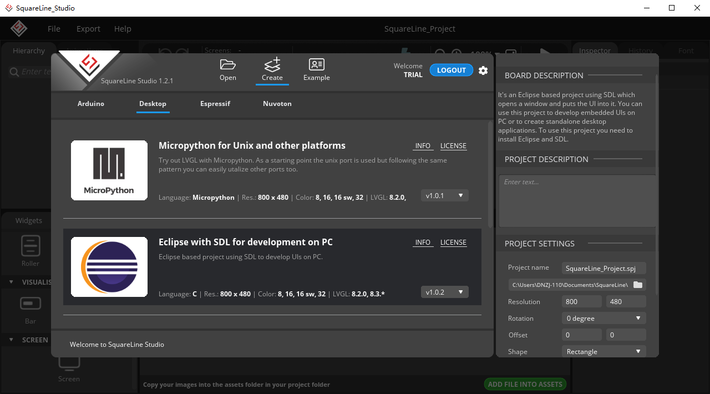Screen dimensions: 710x394
Task: Click the SquareLine logo in the menu bar
Action: click(19, 29)
